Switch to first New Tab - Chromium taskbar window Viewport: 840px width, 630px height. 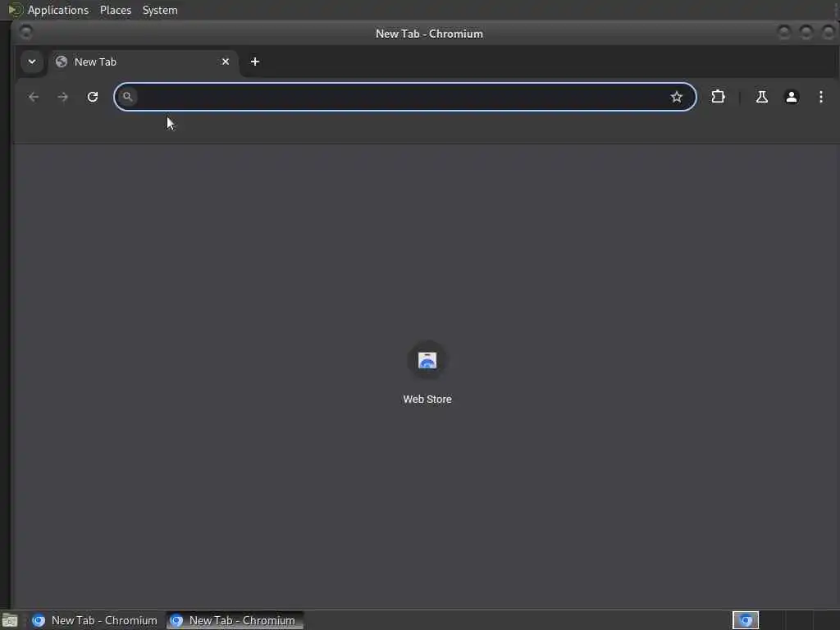tap(95, 620)
